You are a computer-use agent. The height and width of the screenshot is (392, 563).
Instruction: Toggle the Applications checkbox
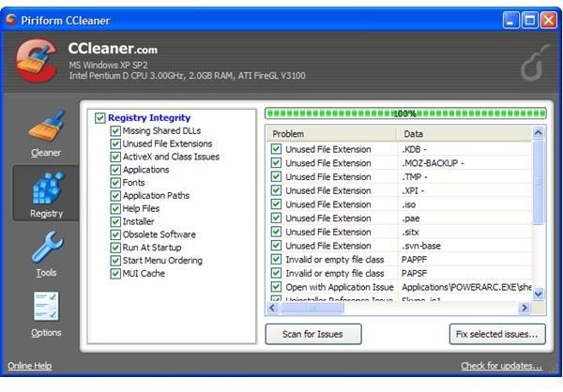pos(115,170)
